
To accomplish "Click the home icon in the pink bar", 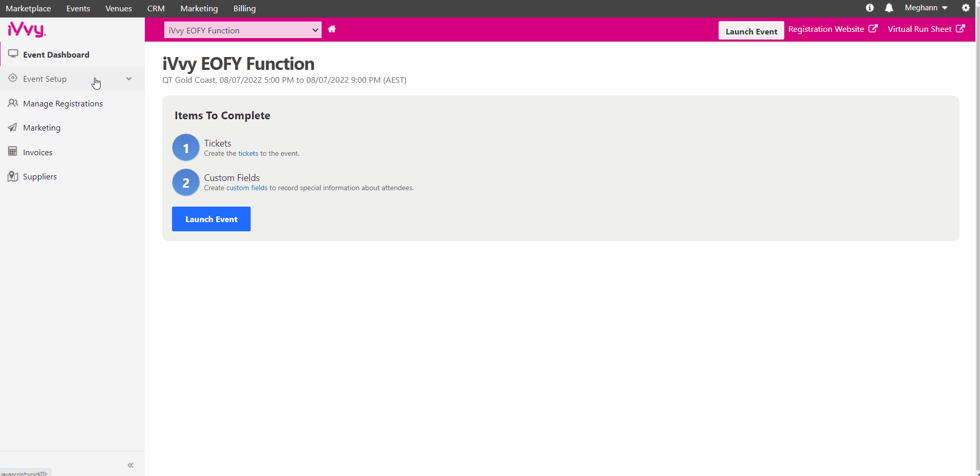I will 332,29.
